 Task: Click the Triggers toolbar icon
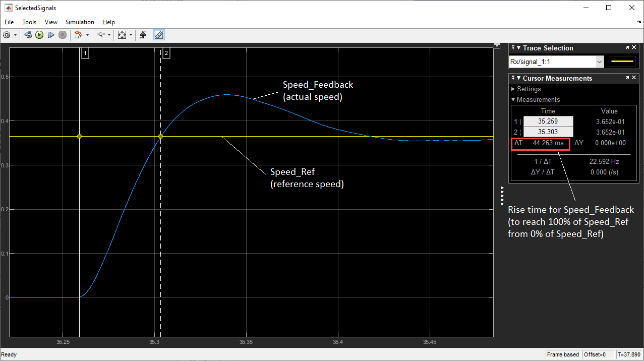point(143,35)
